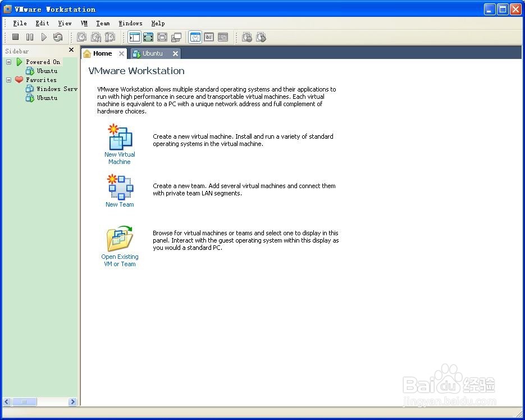
Task: Click the record stop disc icon
Action: coord(247,37)
